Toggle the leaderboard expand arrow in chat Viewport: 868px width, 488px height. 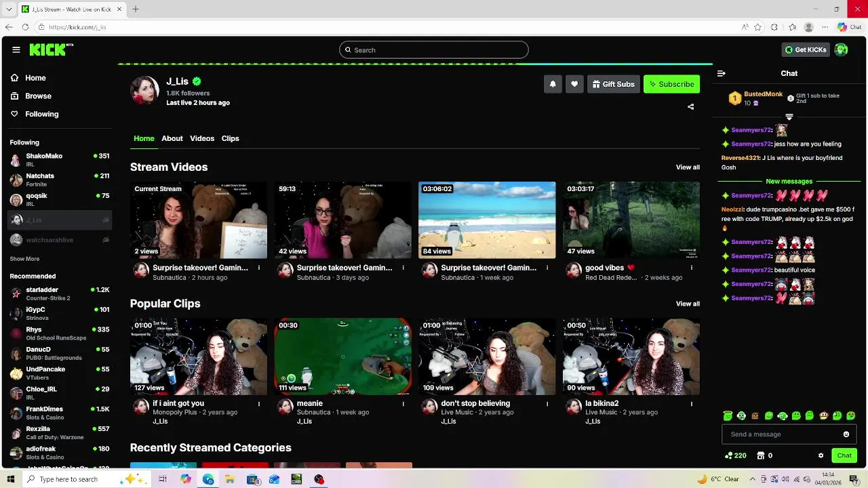(x=789, y=117)
